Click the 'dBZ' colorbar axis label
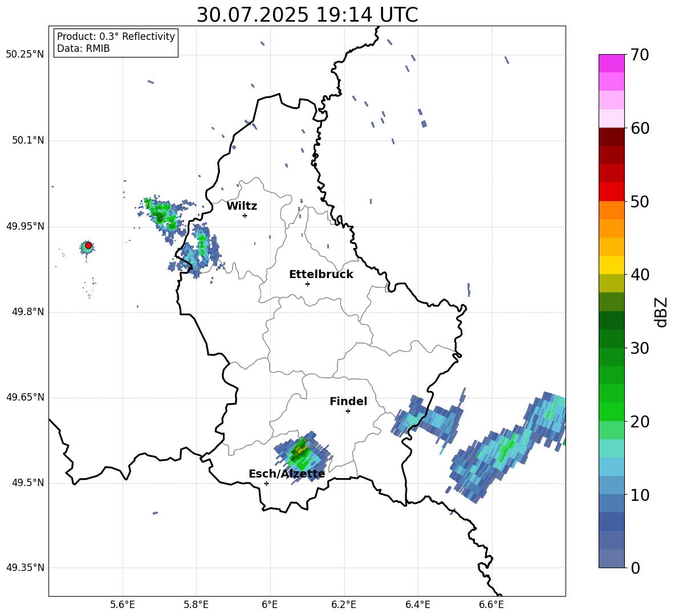The height and width of the screenshot is (616, 675). tap(661, 312)
